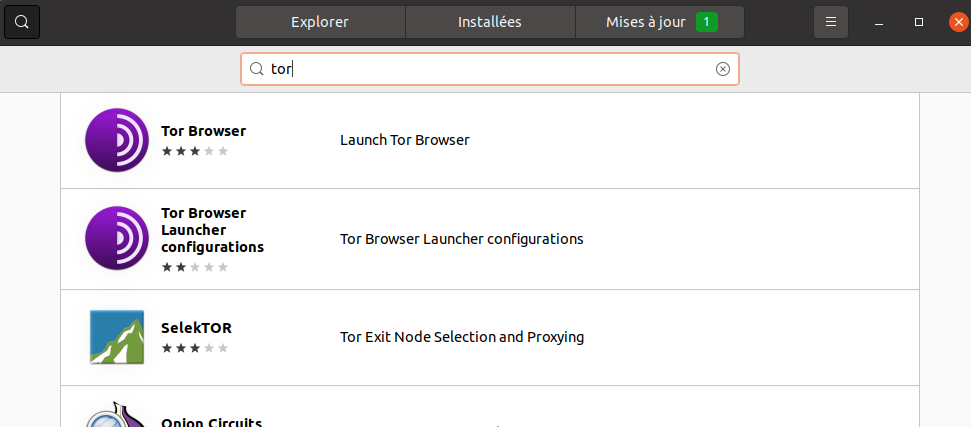Click Tor Browser Launcher configurations title

[x=212, y=229]
